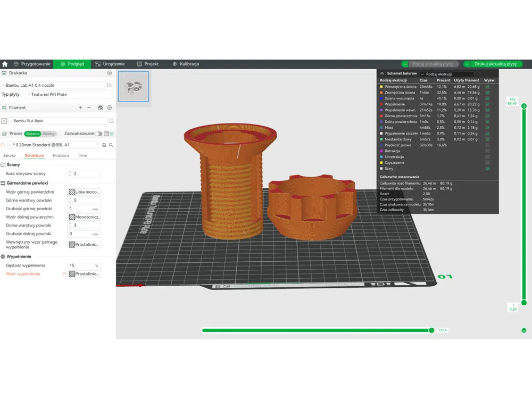Add a filament with plus icon

tap(80, 107)
